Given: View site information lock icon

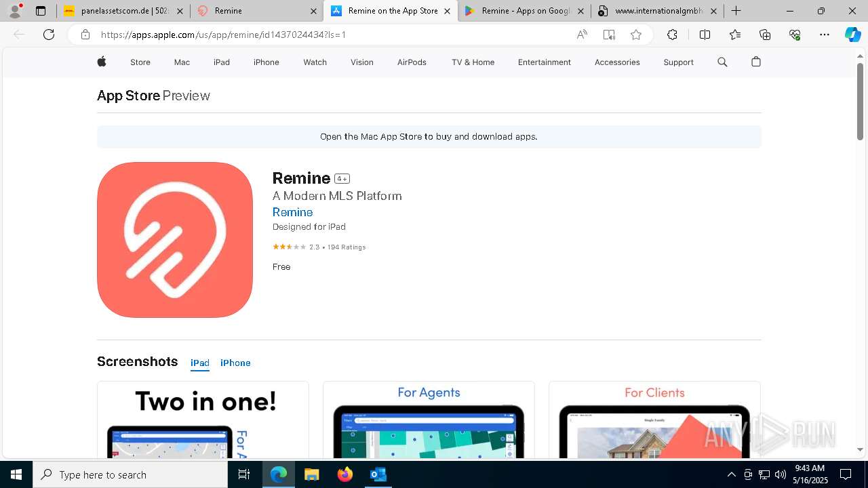Looking at the screenshot, I should tap(85, 35).
